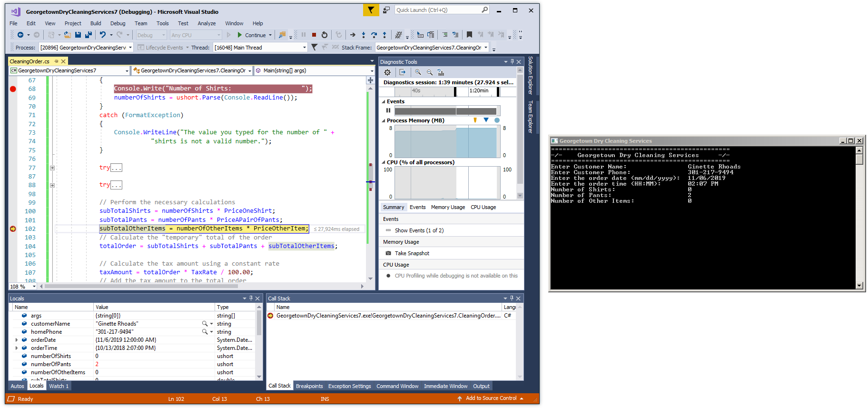Open the Team Explorer side tab
Viewport: 868px width, 408px height.
point(530,116)
